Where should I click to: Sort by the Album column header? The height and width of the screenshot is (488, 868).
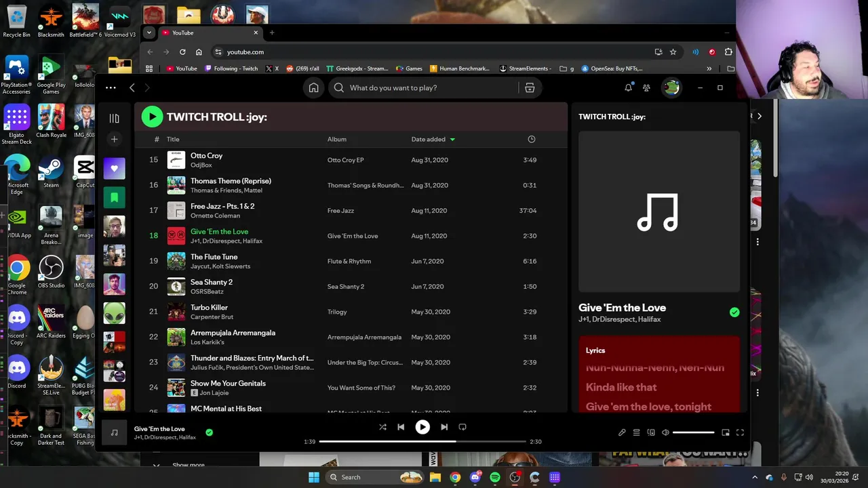[x=337, y=139]
